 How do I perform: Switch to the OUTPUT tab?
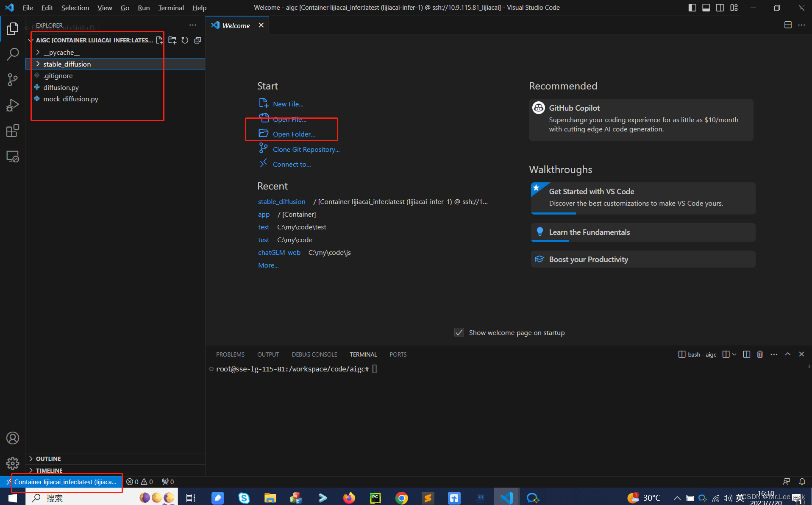268,354
